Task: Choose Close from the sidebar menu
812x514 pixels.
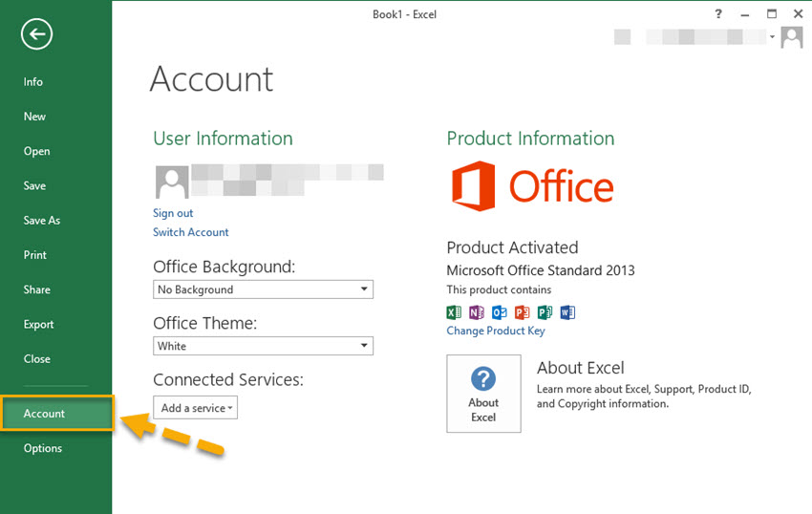Action: click(36, 358)
